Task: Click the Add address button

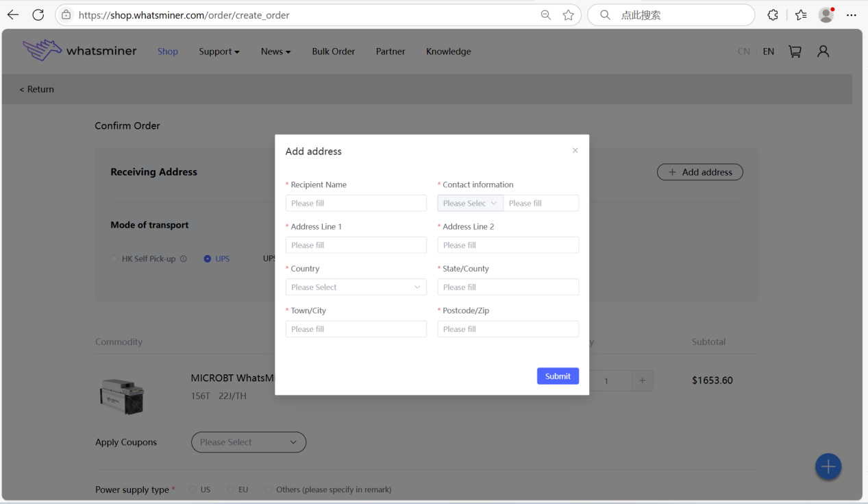Action: (700, 172)
